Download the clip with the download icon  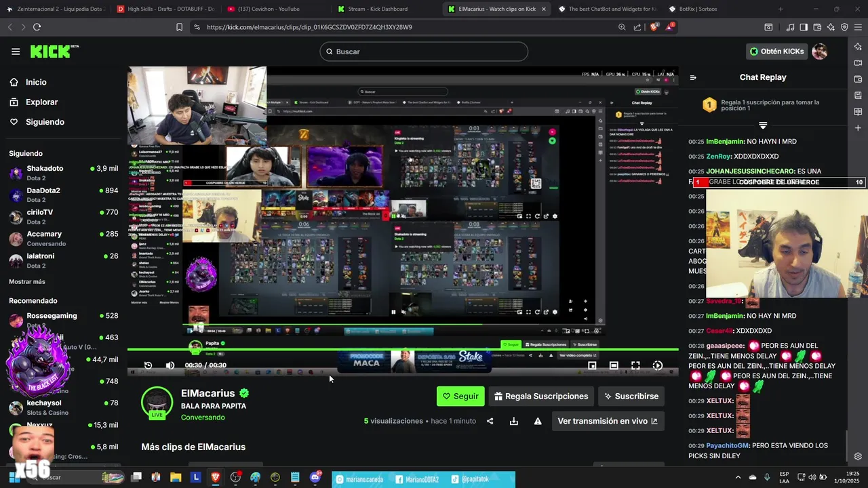click(x=514, y=421)
